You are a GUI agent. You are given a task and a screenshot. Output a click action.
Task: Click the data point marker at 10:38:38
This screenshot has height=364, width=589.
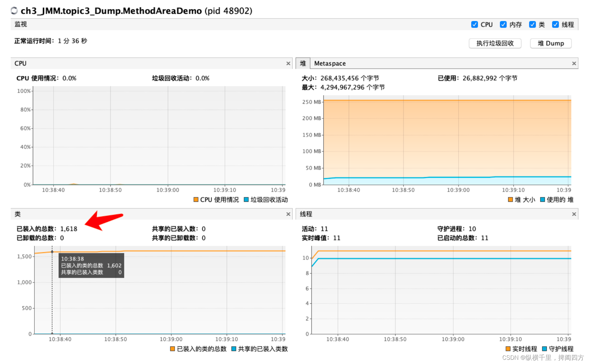tap(52, 252)
